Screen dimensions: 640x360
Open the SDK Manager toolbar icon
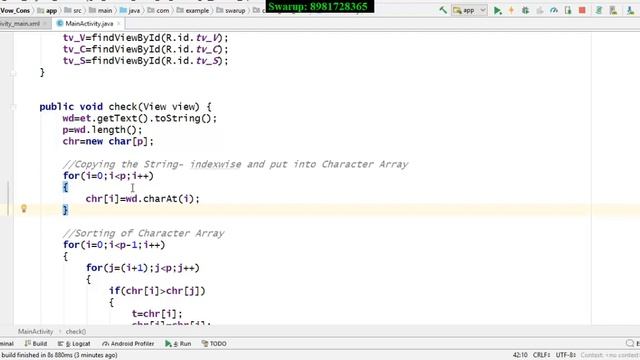coord(630,11)
